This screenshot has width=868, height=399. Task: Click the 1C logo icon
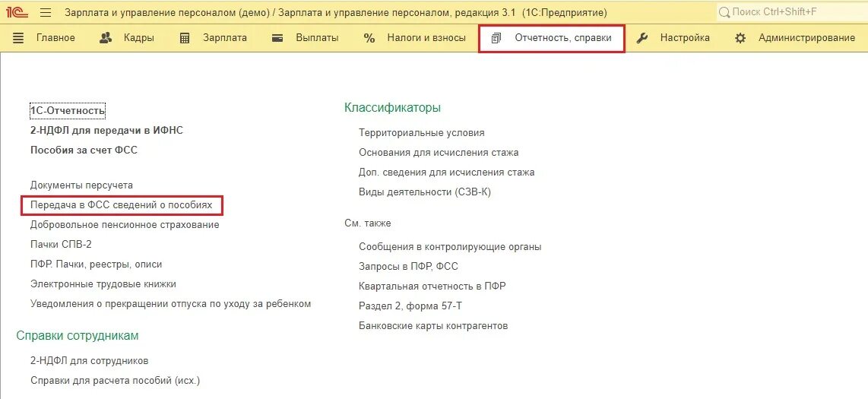(17, 12)
